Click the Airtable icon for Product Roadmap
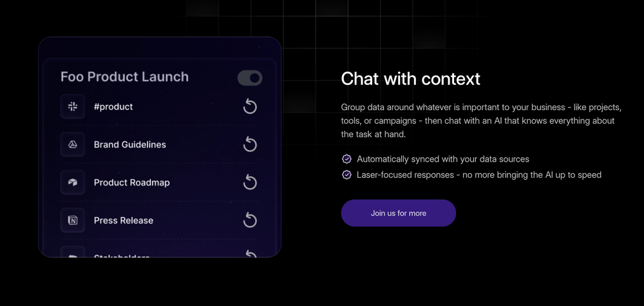Image resolution: width=644 pixels, height=306 pixels. pos(73,182)
